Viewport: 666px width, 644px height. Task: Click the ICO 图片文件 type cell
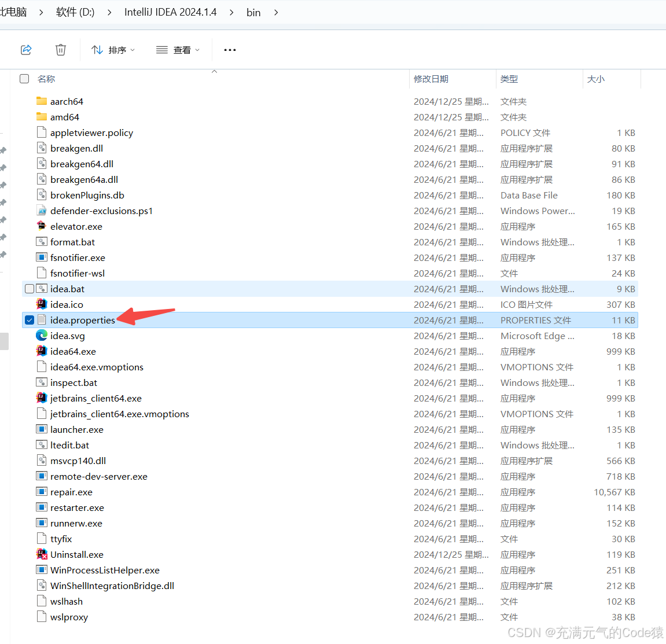coord(526,304)
